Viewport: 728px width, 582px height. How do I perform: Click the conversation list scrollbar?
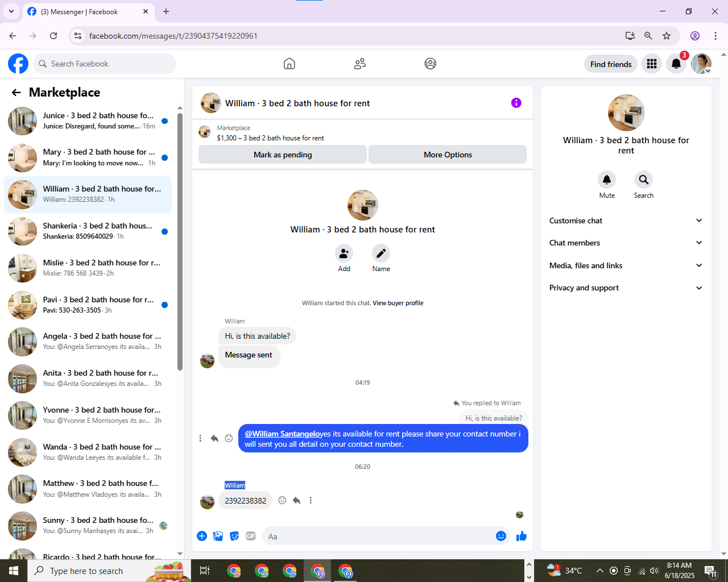click(180, 242)
